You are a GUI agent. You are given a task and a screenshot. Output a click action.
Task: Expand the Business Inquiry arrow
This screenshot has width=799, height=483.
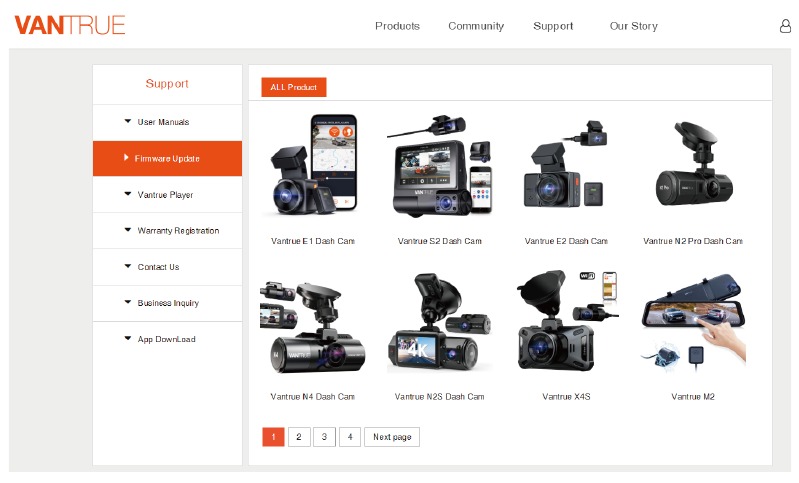127,302
